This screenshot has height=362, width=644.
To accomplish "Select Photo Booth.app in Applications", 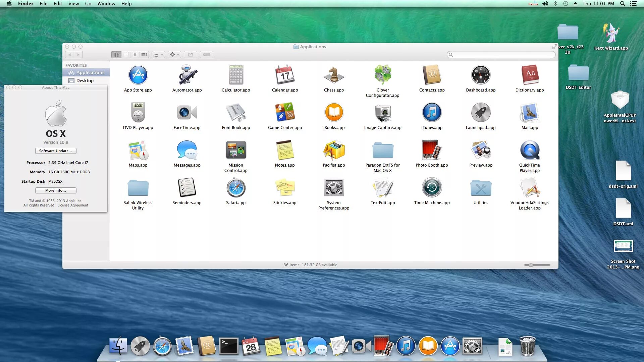I will 432,150.
